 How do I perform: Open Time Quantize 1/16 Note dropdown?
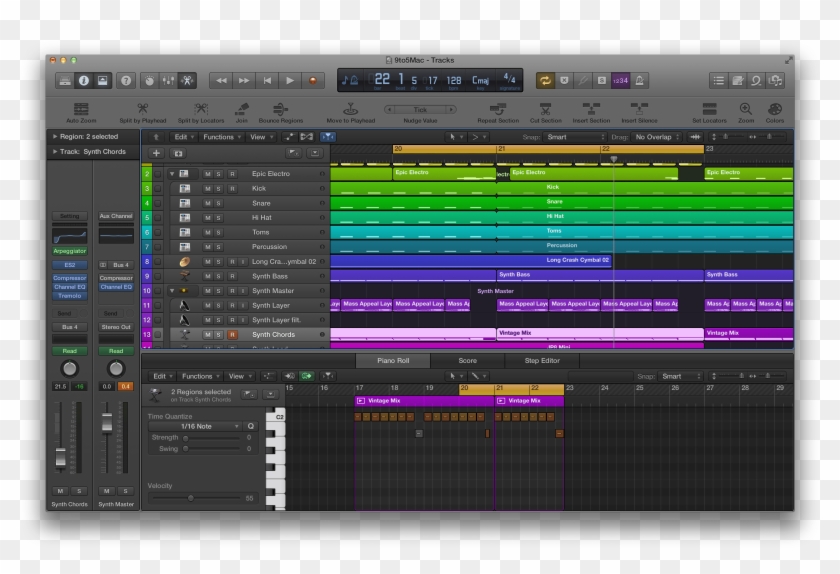point(195,427)
